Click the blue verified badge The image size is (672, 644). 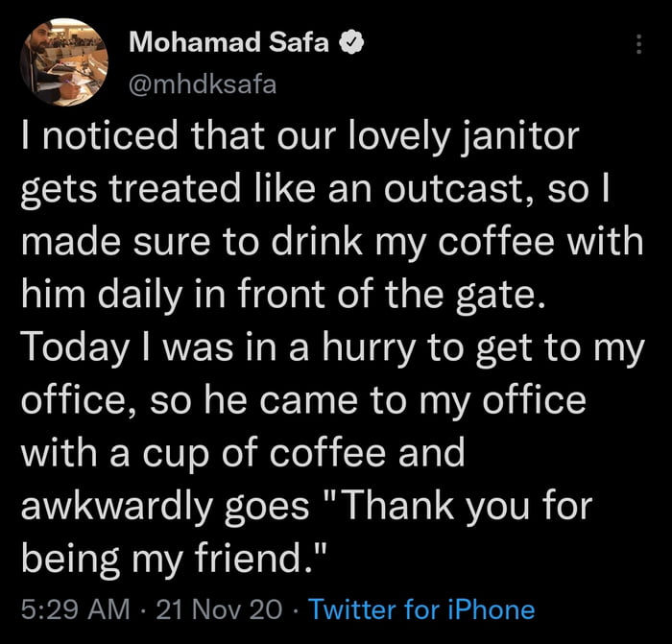click(x=353, y=42)
